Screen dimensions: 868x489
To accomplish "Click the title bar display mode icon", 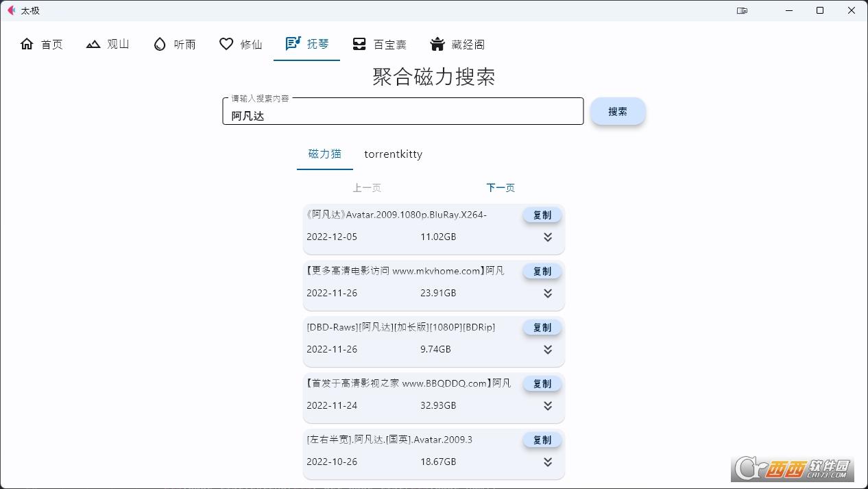I will click(742, 10).
